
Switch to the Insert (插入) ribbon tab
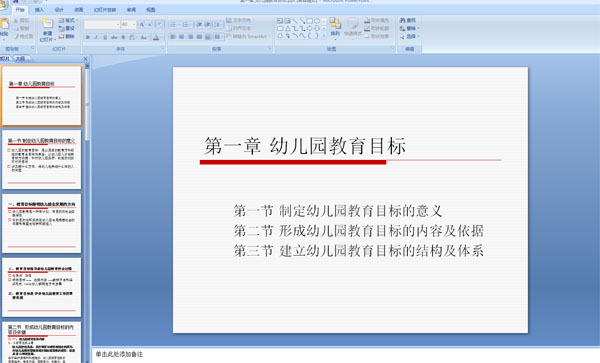coord(39,10)
